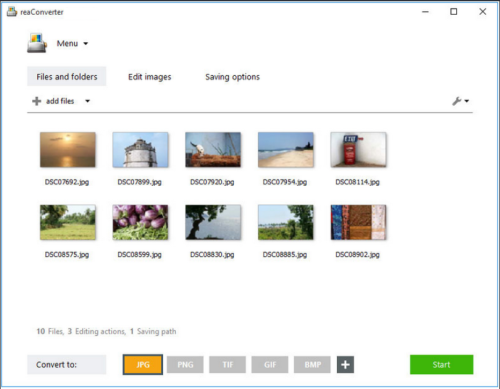Select the eggplant photo DSC08599.jpg
Screen dimensions: 500x389
pos(140,222)
